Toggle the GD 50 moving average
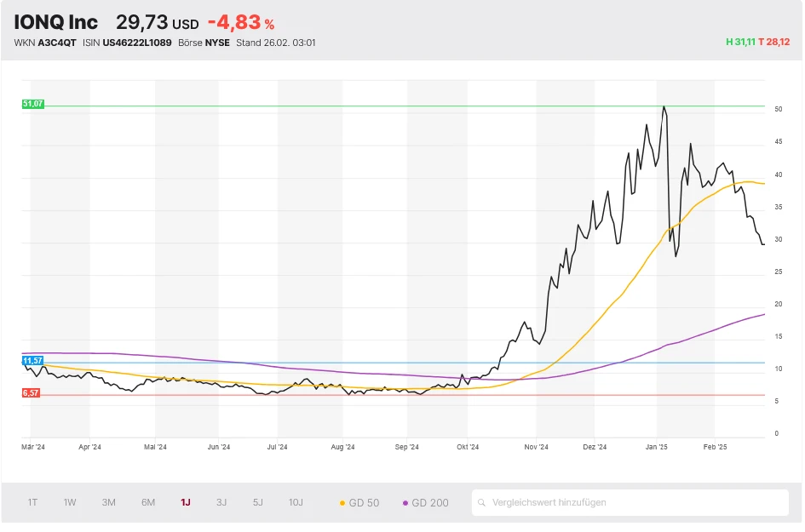The image size is (805, 532). coord(359,503)
